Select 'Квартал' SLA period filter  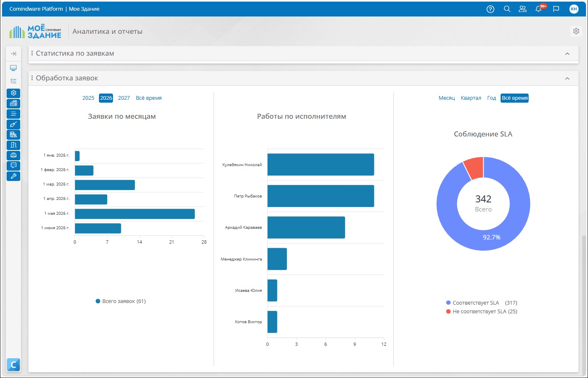[471, 98]
